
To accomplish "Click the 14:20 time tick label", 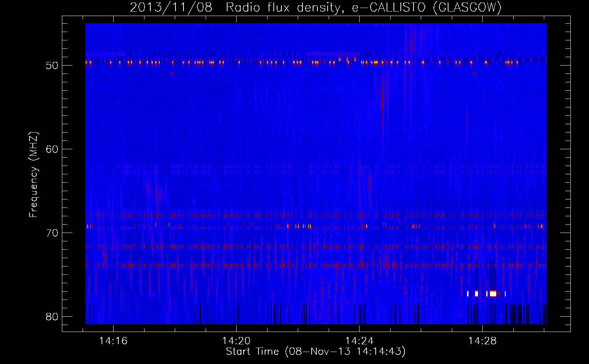I will pyautogui.click(x=236, y=341).
